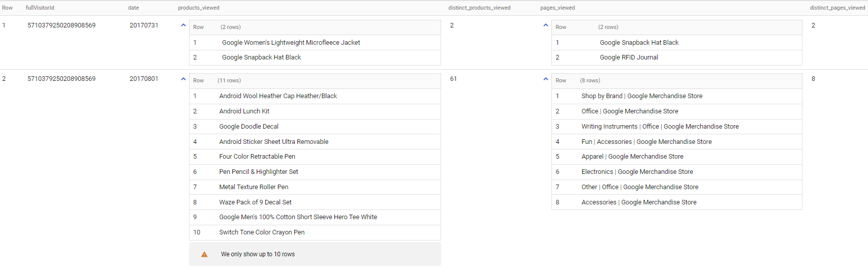Select Switch Tone Color Crayon Pen

(x=262, y=232)
